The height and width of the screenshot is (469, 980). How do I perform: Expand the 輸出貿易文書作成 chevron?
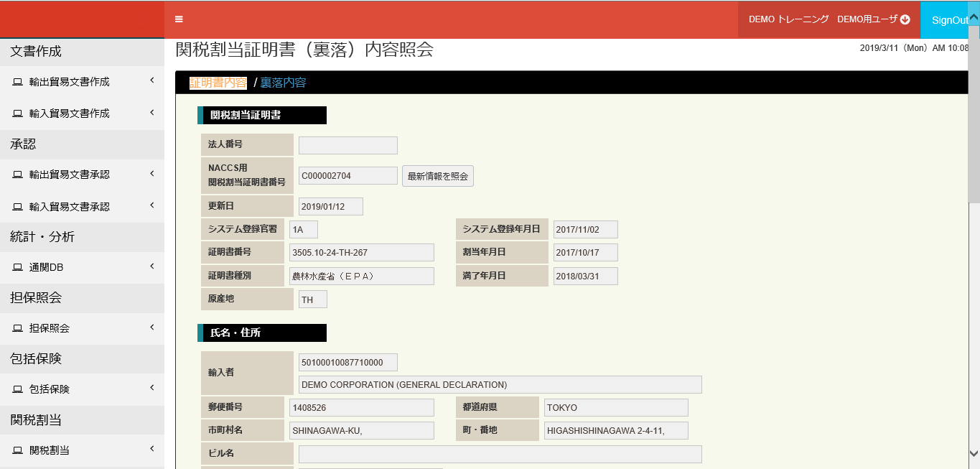click(x=152, y=81)
